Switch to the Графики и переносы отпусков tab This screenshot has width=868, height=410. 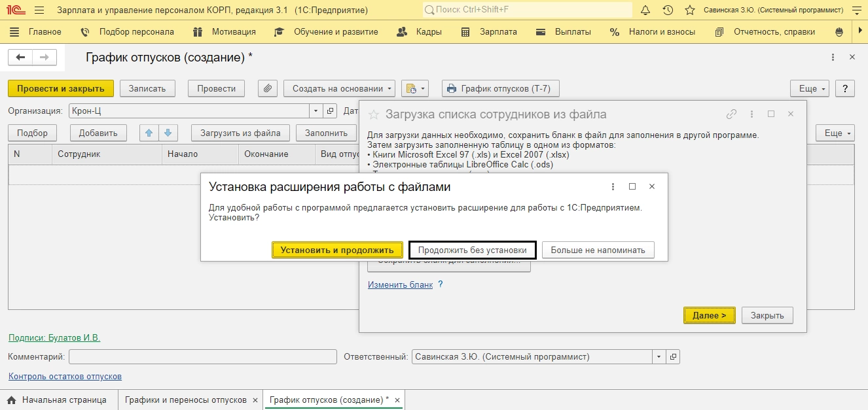click(185, 400)
